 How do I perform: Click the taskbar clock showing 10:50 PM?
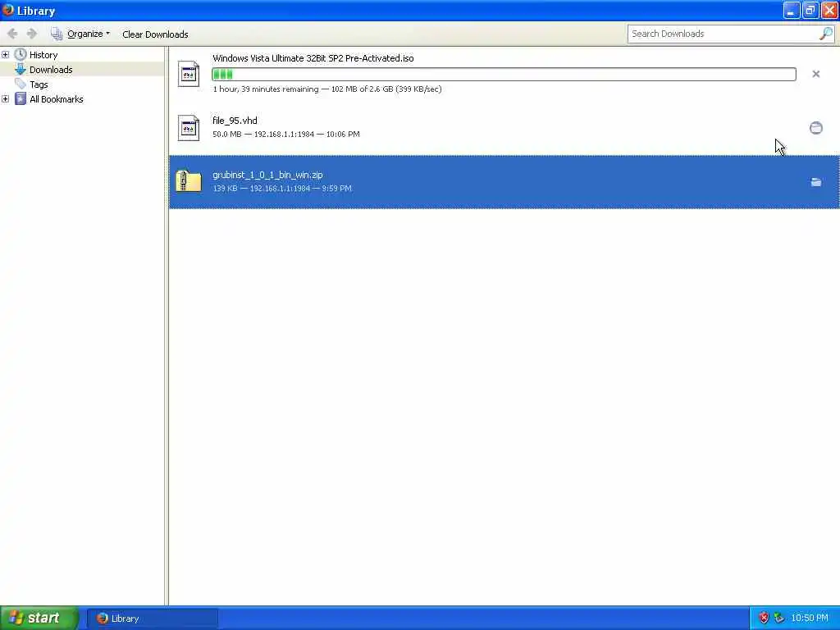point(810,619)
